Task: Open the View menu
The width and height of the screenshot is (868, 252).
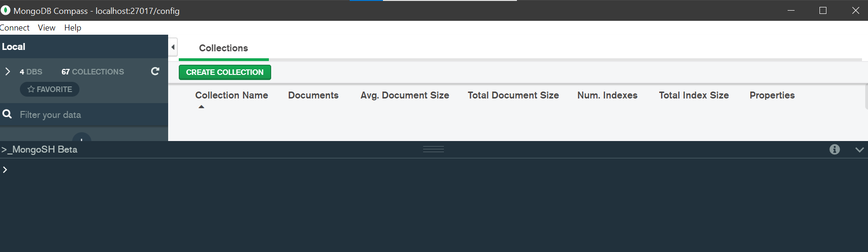Action: [47, 28]
